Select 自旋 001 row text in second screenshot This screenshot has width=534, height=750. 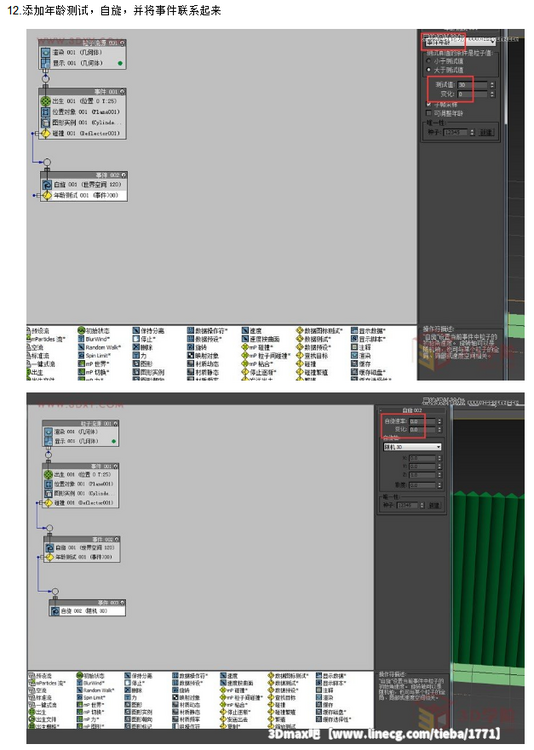pyautogui.click(x=85, y=547)
